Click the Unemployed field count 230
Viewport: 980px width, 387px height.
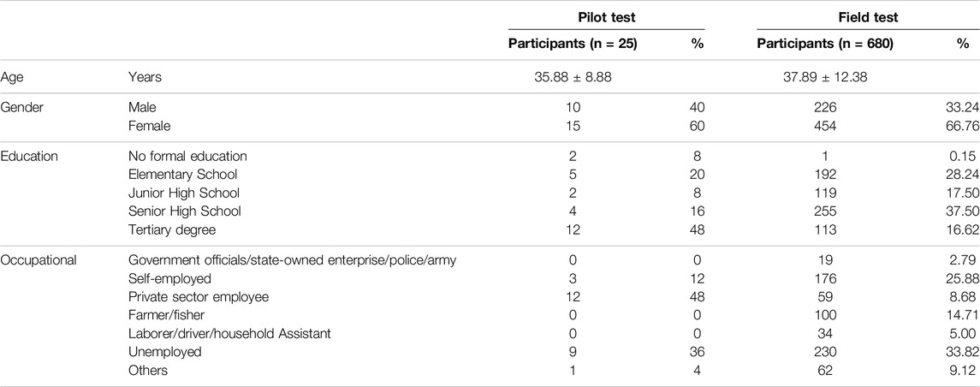tap(826, 352)
